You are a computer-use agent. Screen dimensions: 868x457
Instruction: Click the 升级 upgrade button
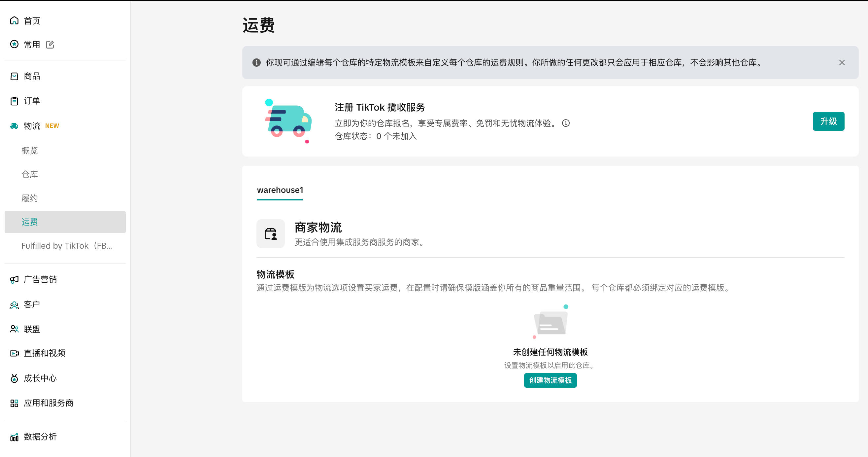828,121
